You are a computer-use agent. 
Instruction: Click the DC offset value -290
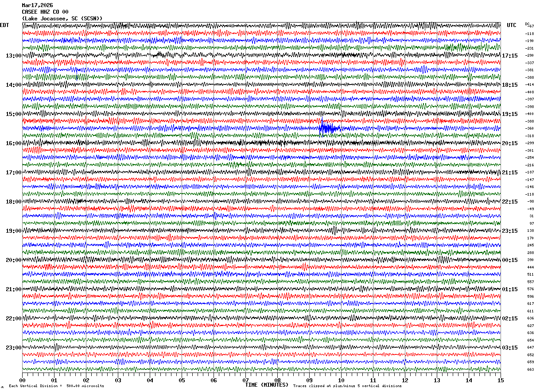[529, 55]
